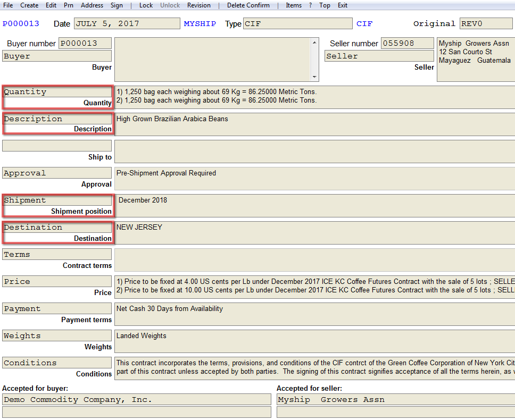Open the Create menu
Image resolution: width=515 pixels, height=420 pixels.
click(x=29, y=5)
